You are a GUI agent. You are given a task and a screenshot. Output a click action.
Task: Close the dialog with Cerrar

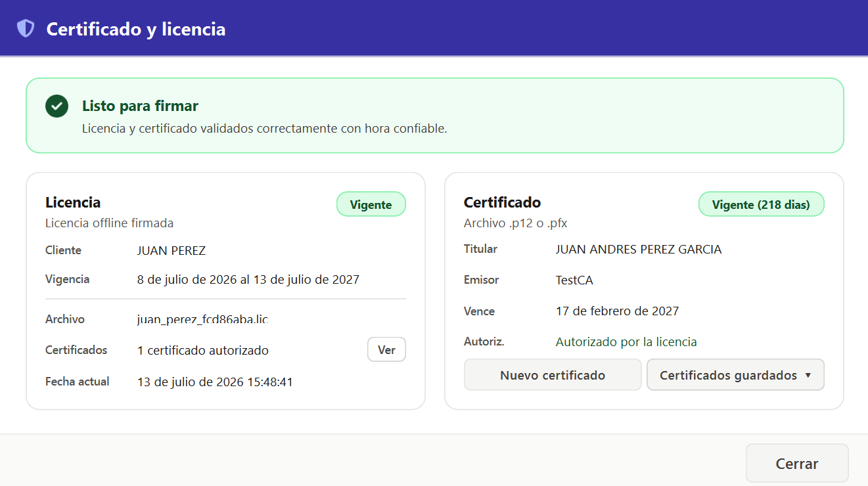(797, 463)
